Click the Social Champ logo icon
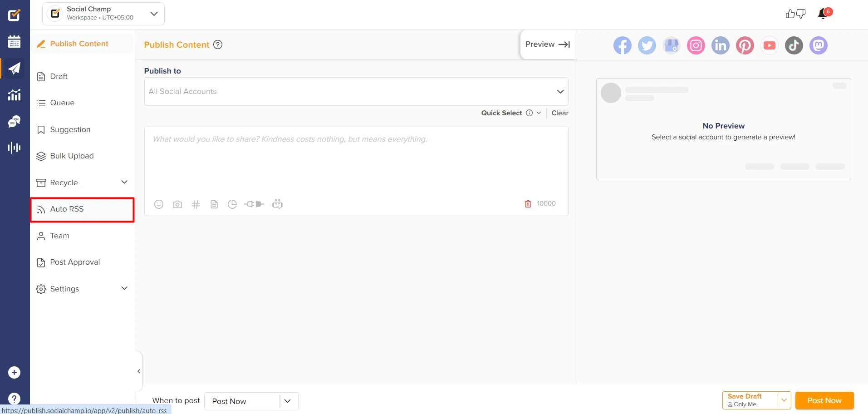 (x=14, y=15)
